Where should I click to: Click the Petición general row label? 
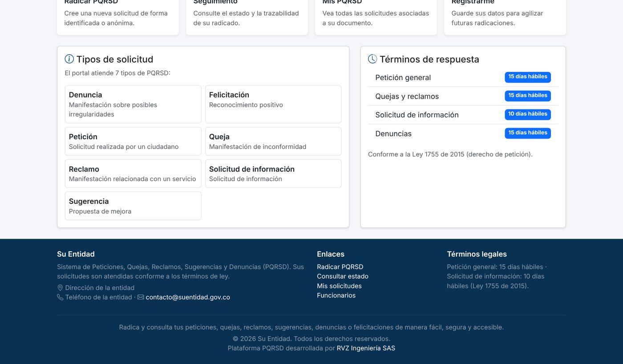pyautogui.click(x=403, y=78)
